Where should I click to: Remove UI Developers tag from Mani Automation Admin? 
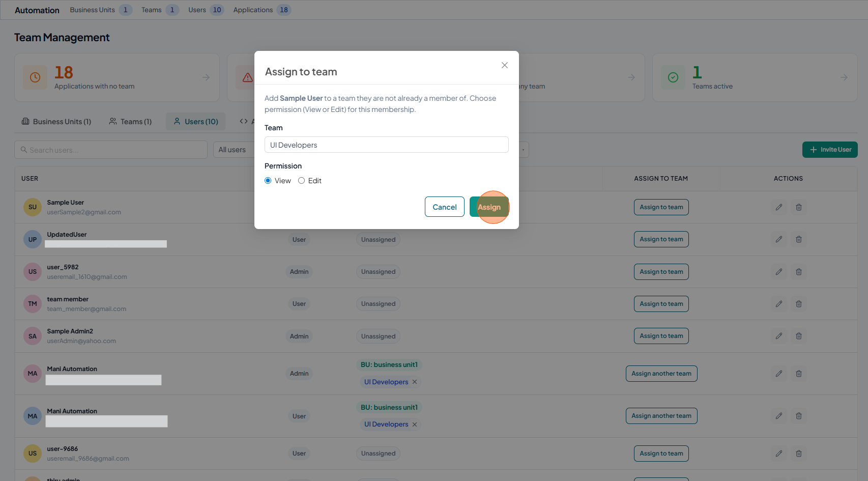point(415,382)
